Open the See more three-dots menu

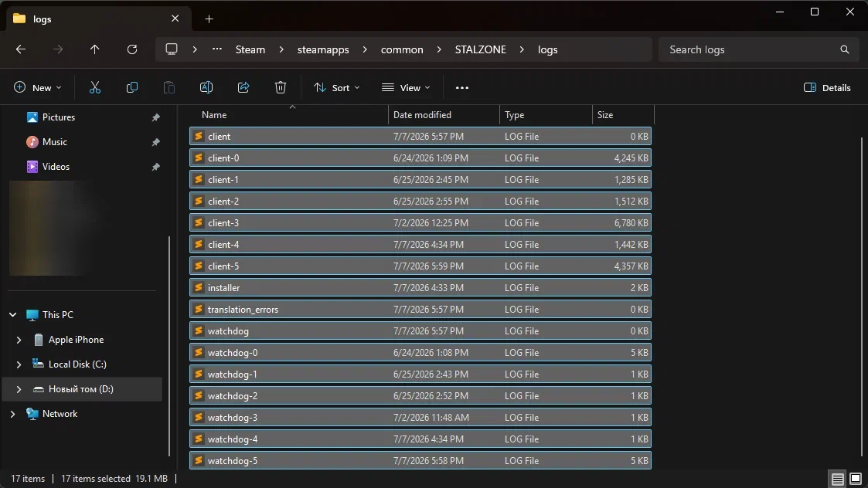[461, 87]
